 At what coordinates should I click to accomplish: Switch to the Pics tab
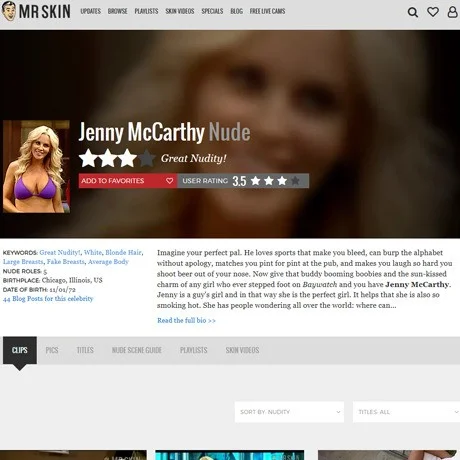click(52, 350)
